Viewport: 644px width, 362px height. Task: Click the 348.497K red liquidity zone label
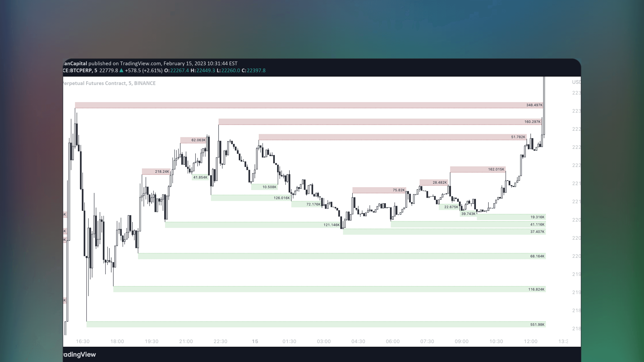pos(534,105)
